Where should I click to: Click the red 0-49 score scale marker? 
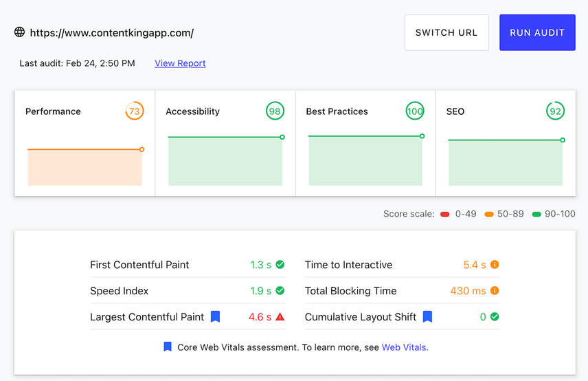pyautogui.click(x=444, y=214)
